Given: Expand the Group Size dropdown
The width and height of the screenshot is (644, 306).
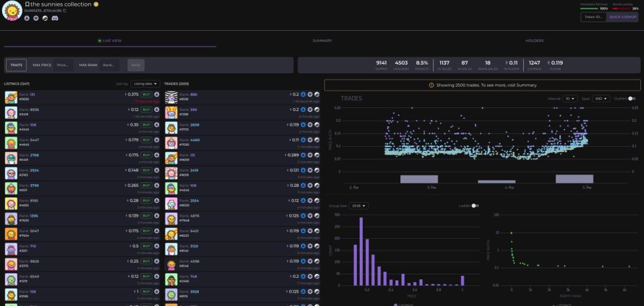Looking at the screenshot, I should [359, 206].
